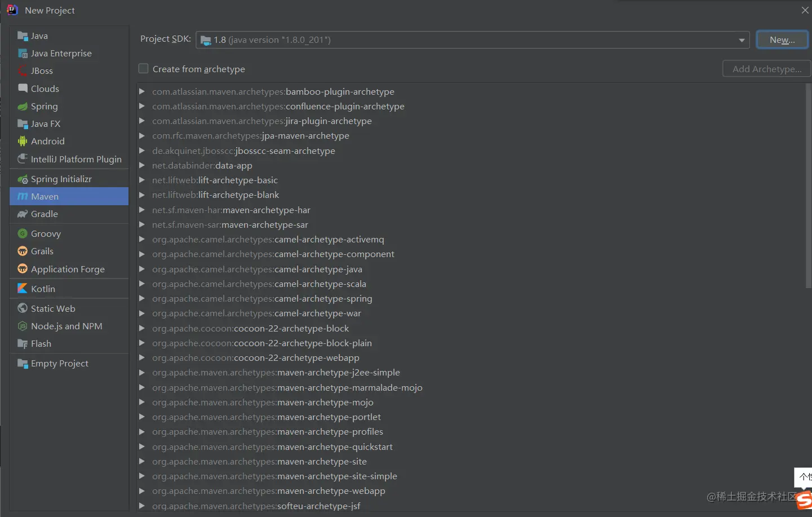Viewport: 812px width, 517px height.
Task: Select lift-archetype-blank entry
Action: [215, 195]
